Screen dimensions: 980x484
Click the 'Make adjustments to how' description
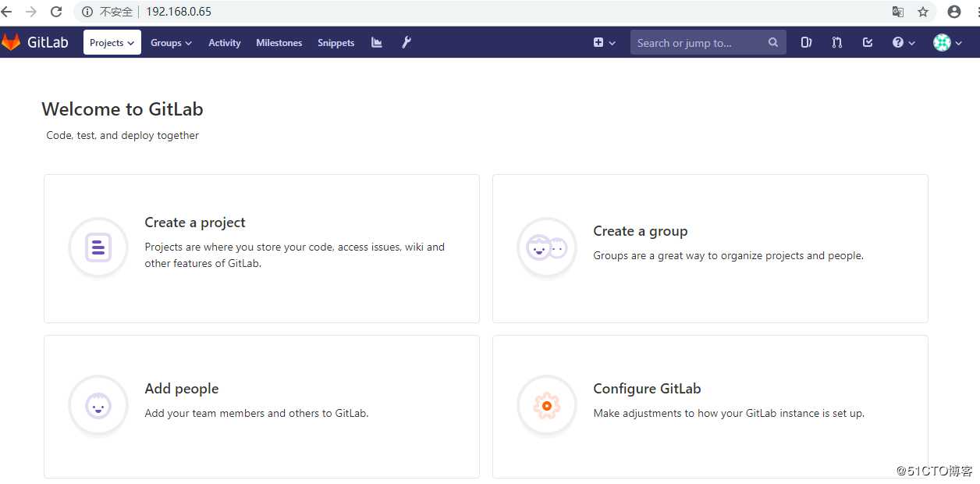(x=729, y=413)
